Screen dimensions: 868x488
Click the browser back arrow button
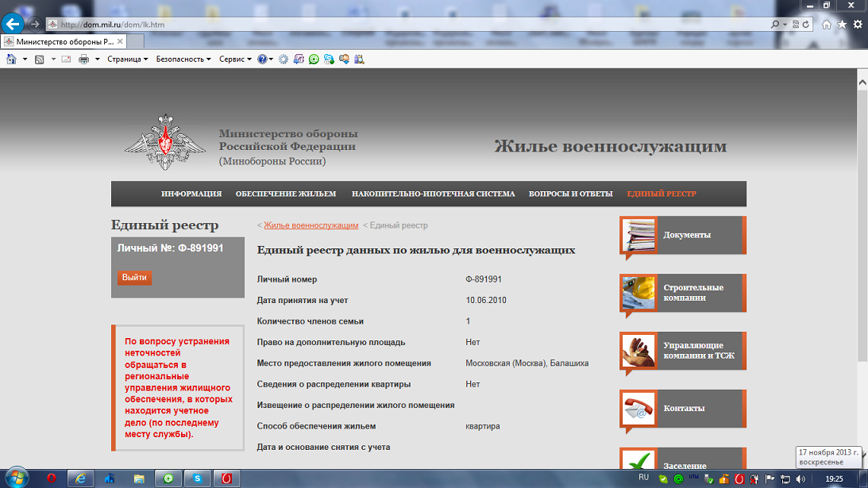(13, 24)
